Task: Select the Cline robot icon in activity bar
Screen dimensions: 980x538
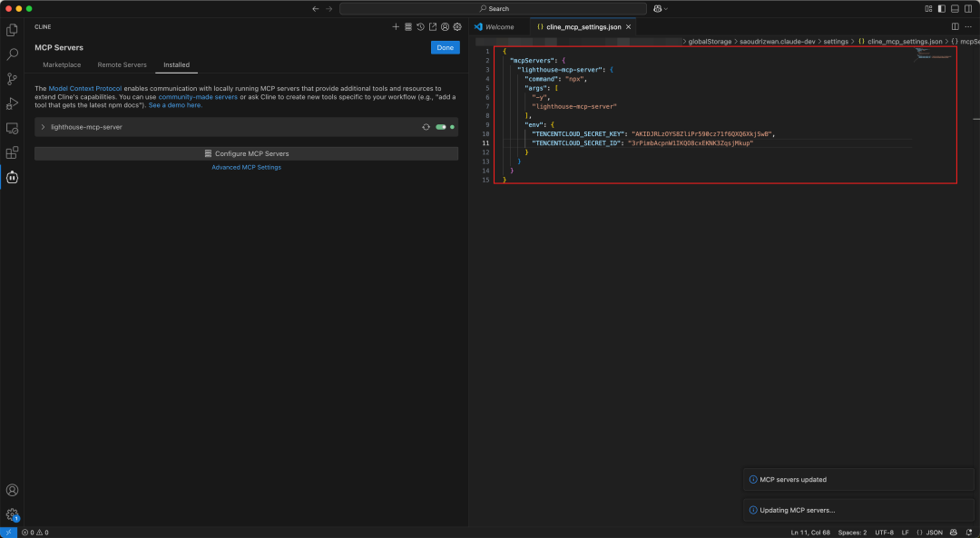Action: click(x=12, y=178)
